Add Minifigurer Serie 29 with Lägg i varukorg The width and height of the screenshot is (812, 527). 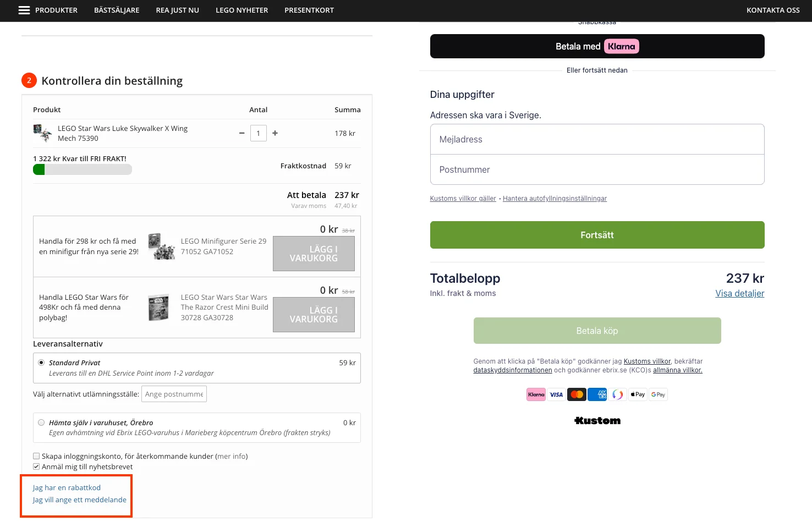tap(314, 254)
